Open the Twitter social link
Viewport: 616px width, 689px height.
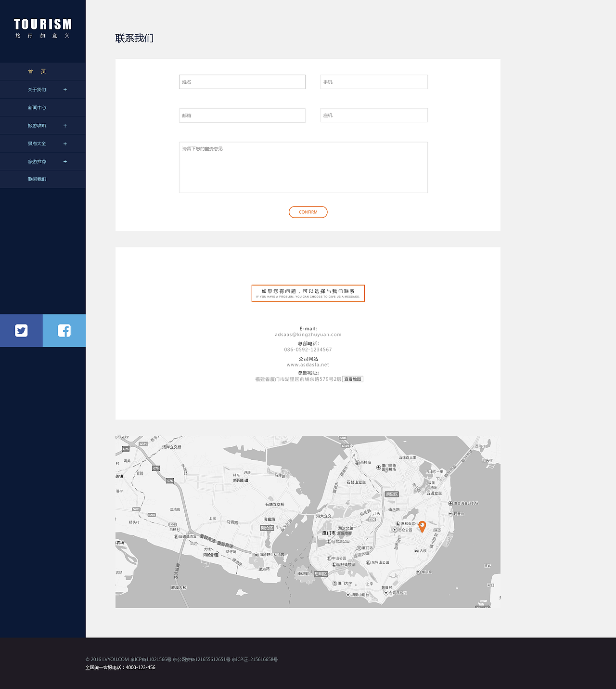[21, 330]
